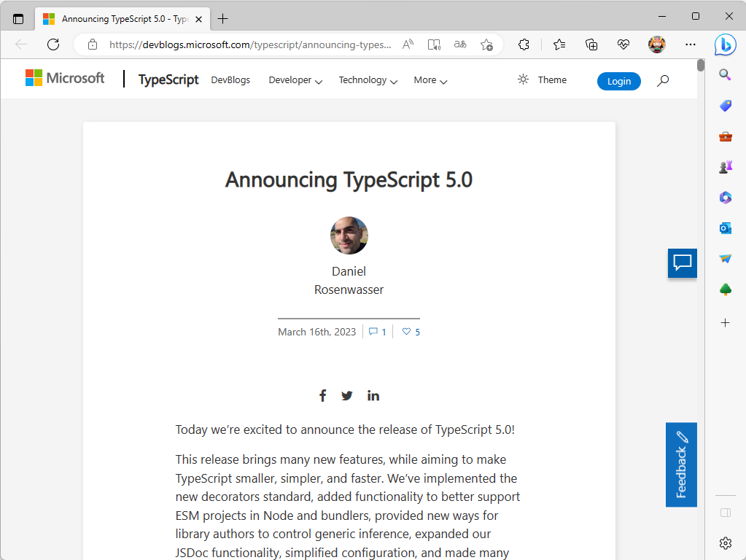Open the sidebar Drop paper plane icon
The height and width of the screenshot is (560, 746).
click(725, 258)
